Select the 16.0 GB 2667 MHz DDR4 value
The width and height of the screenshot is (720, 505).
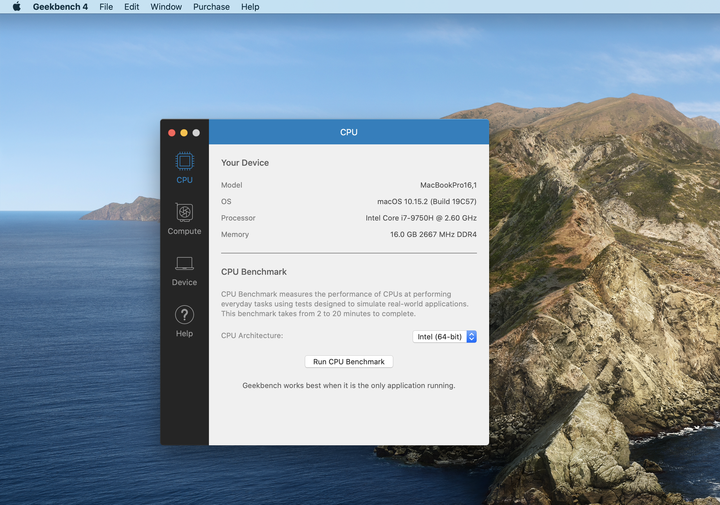[433, 235]
